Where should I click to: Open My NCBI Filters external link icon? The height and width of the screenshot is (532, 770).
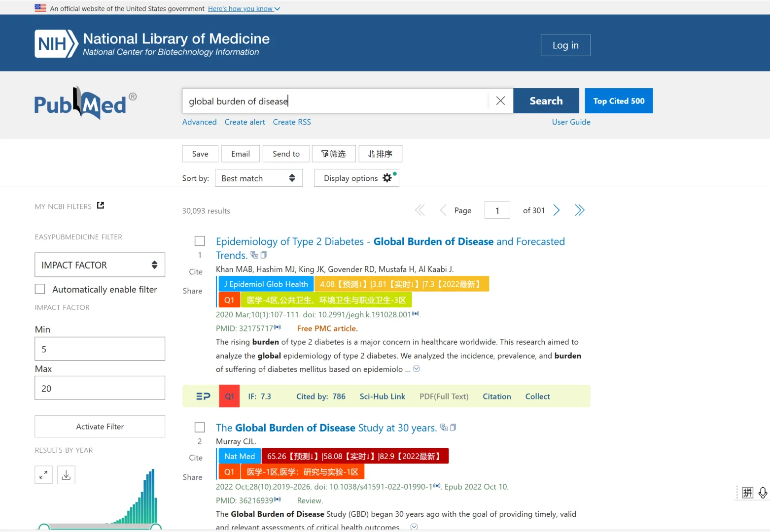(101, 205)
